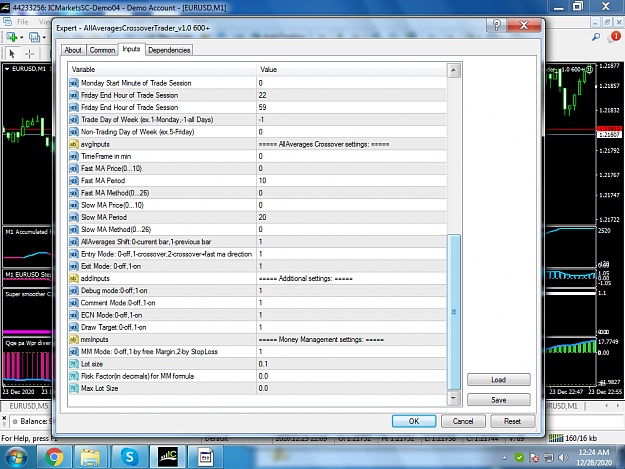Click the addInputs string icon
Screen dimensions: 625x469
74,278
